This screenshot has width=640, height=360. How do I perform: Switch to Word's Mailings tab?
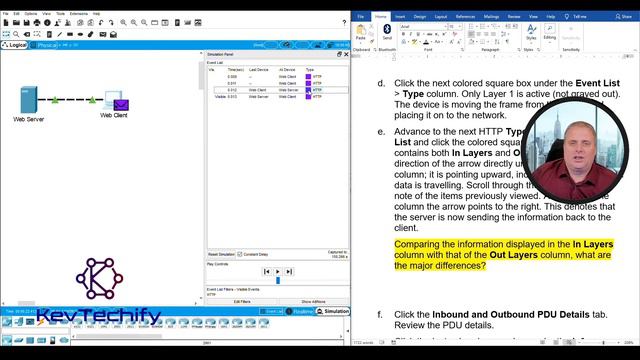pos(491,17)
